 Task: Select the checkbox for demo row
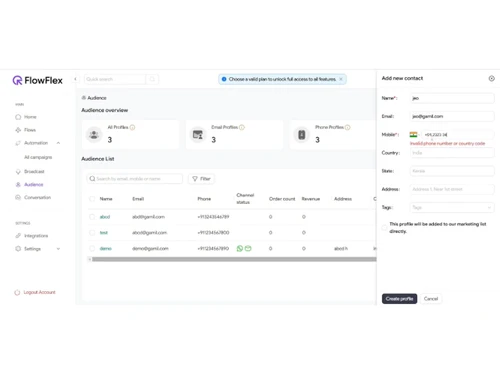click(92, 248)
